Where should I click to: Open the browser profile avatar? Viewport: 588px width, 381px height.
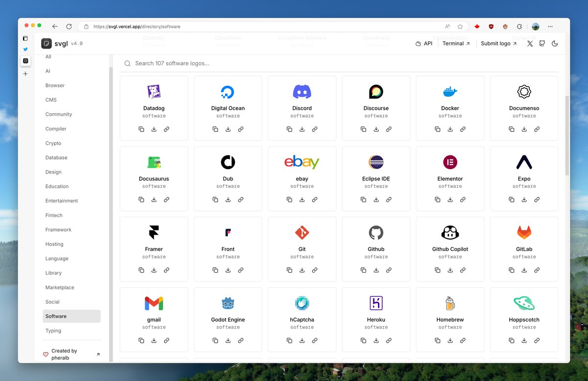(536, 26)
